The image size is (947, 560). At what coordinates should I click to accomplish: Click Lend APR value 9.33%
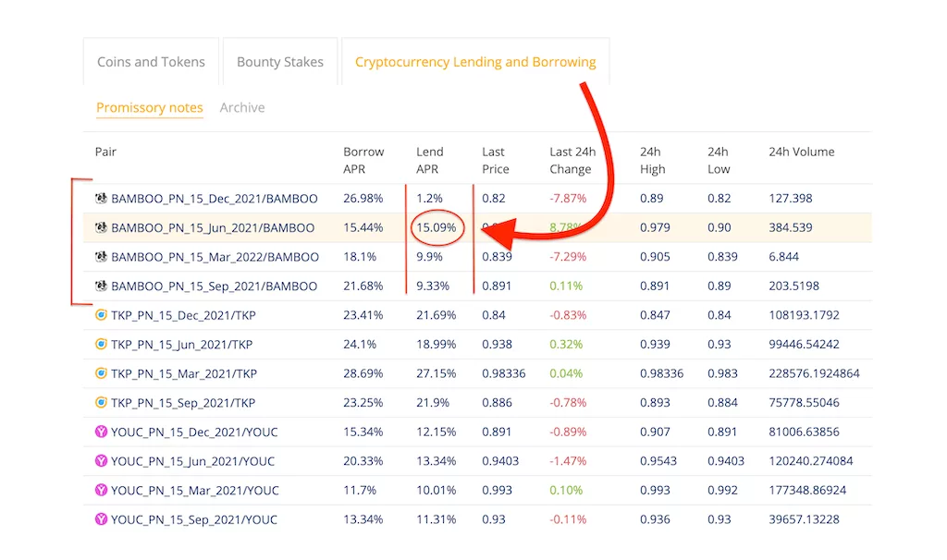433,286
